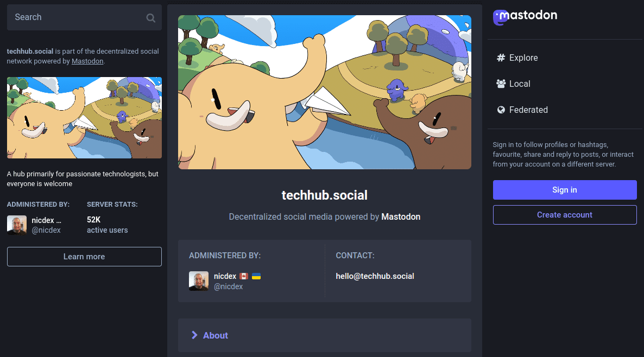
Task: Open the @nicdex handle in center card
Action: 228,286
